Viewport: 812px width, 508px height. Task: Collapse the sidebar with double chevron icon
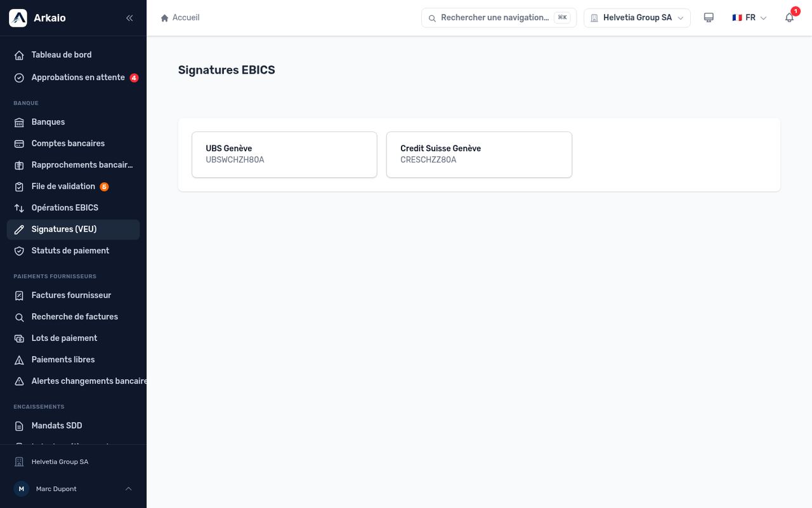129,18
